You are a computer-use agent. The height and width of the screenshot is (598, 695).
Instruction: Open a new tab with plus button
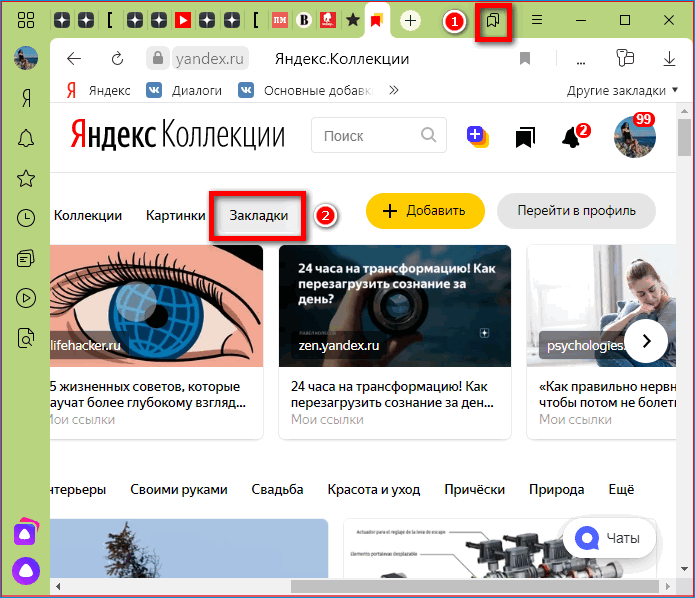click(410, 20)
